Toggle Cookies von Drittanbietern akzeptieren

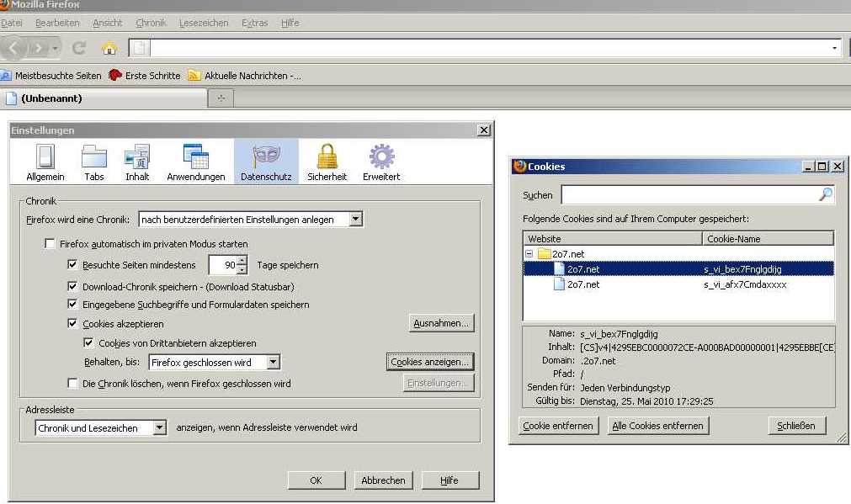88,343
